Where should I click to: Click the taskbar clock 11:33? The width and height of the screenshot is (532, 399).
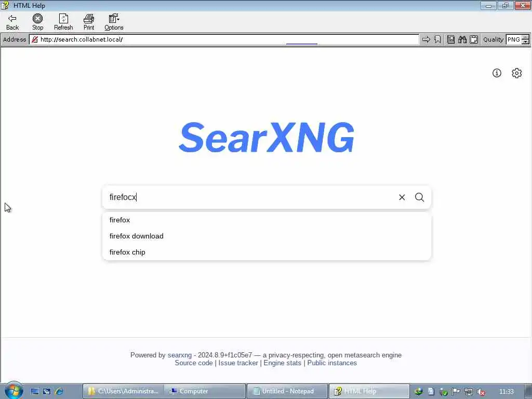(507, 392)
